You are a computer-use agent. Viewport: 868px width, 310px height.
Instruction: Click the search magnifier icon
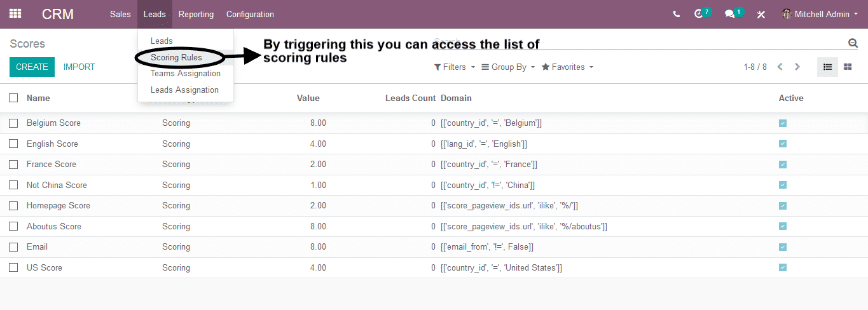(x=853, y=43)
